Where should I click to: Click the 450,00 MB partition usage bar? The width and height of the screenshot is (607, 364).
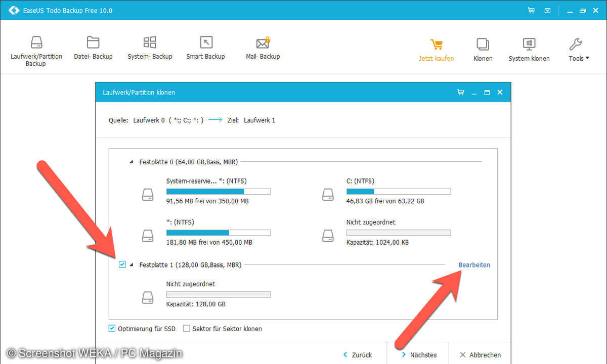click(219, 233)
